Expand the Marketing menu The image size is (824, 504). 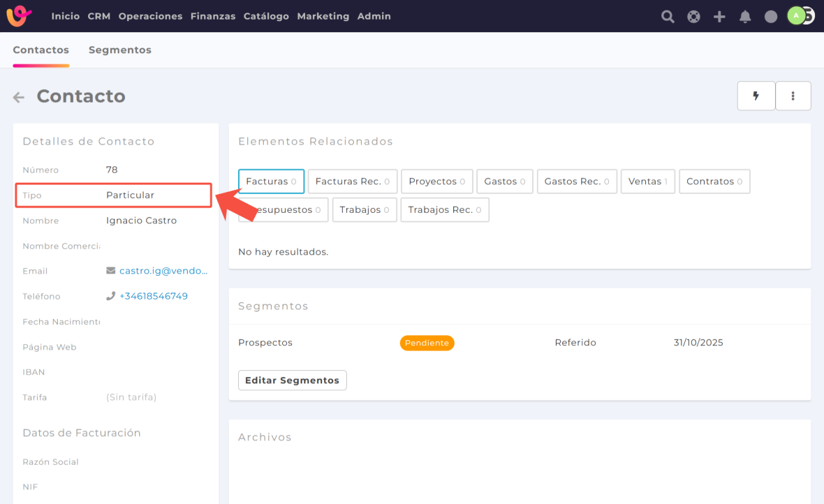click(x=323, y=16)
